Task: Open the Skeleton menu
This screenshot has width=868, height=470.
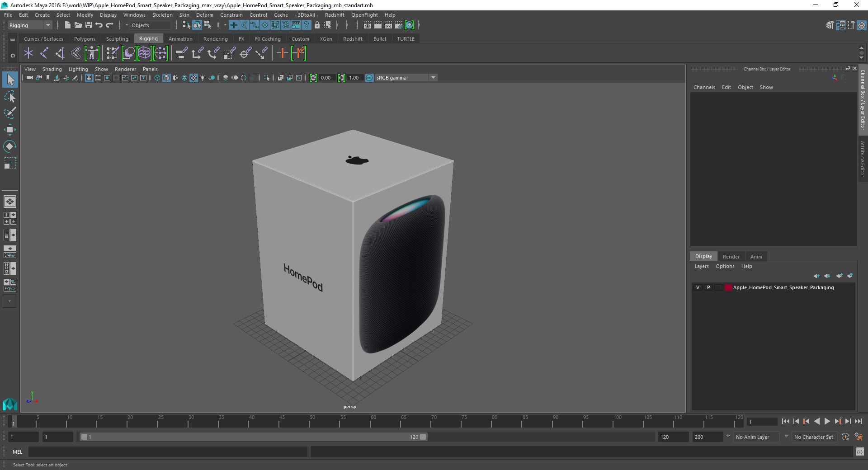Action: point(162,15)
